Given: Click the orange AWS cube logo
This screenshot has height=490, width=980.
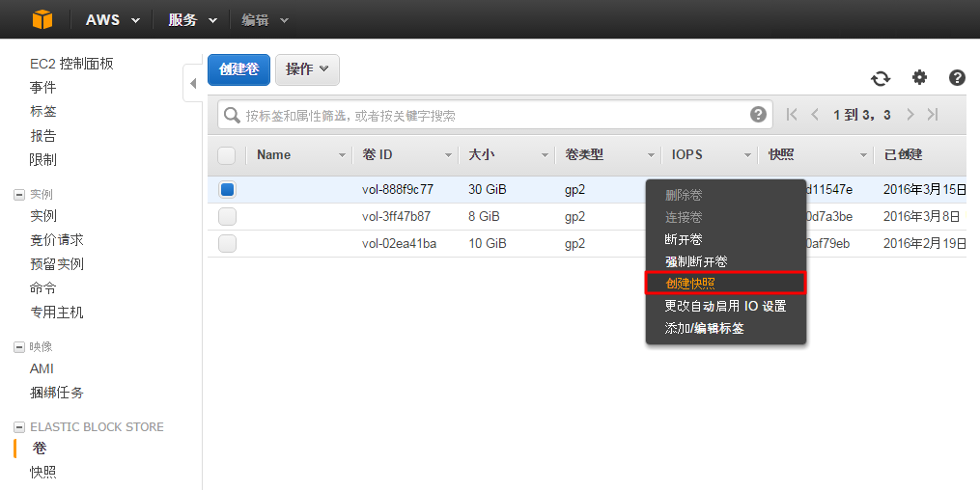Looking at the screenshot, I should 42,19.
